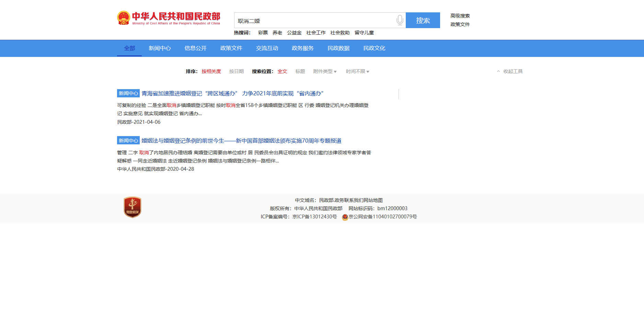Click 新闻中心 tag on the 婚姻法 result
Screen dimensions: 644x313
tap(128, 141)
